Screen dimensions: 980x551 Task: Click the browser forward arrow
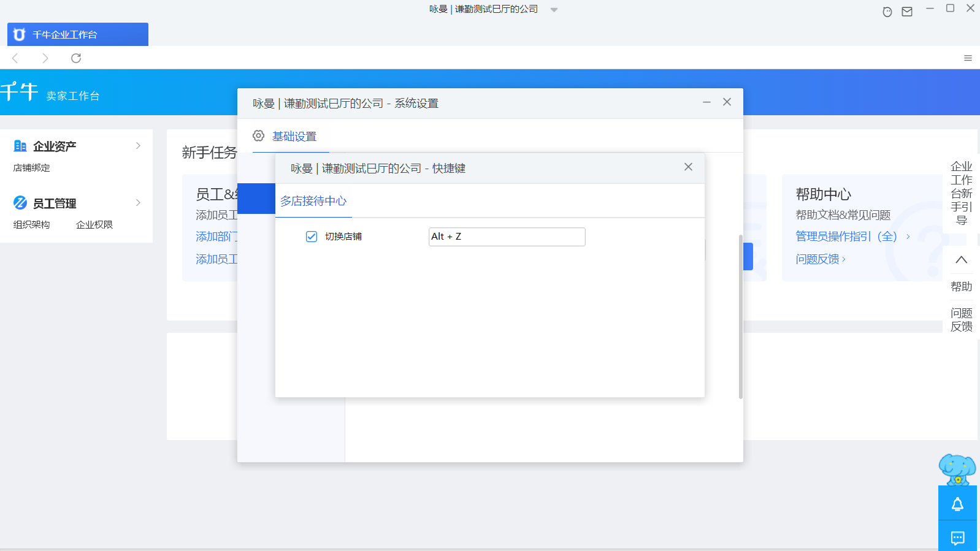tap(45, 58)
